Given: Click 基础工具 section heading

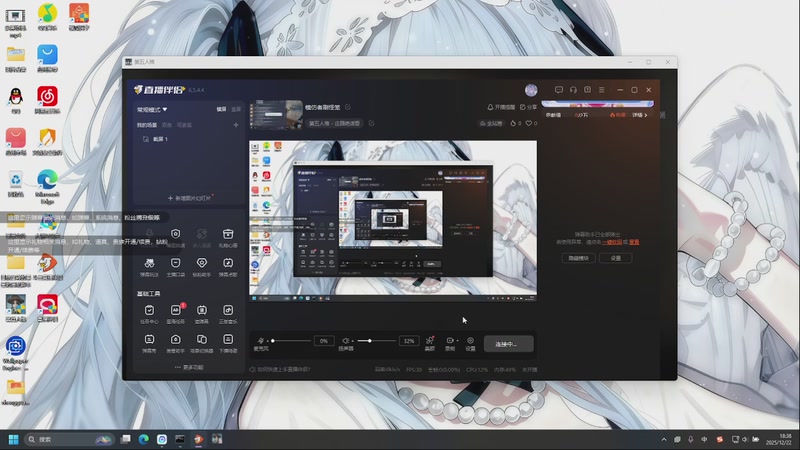Looking at the screenshot, I should pos(148,294).
